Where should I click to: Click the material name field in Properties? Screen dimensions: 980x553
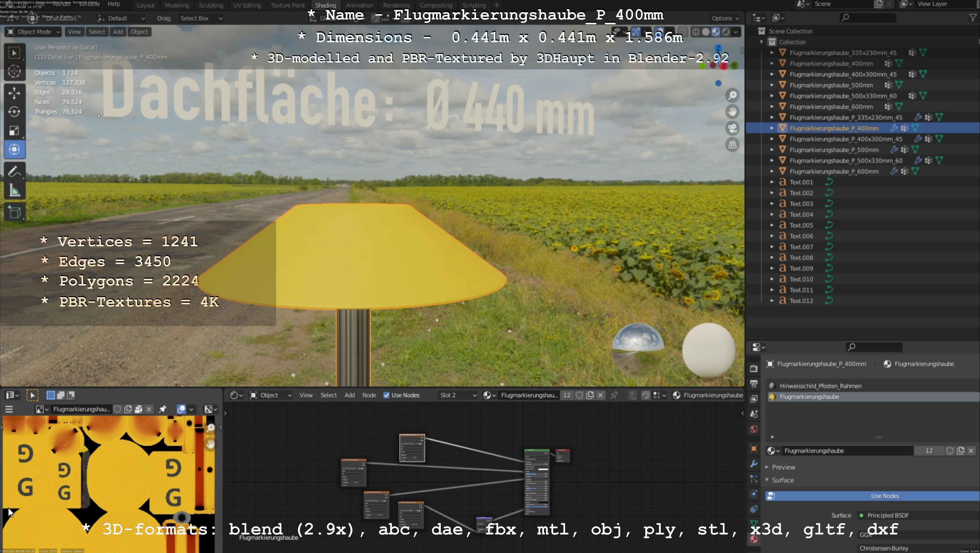tap(848, 451)
